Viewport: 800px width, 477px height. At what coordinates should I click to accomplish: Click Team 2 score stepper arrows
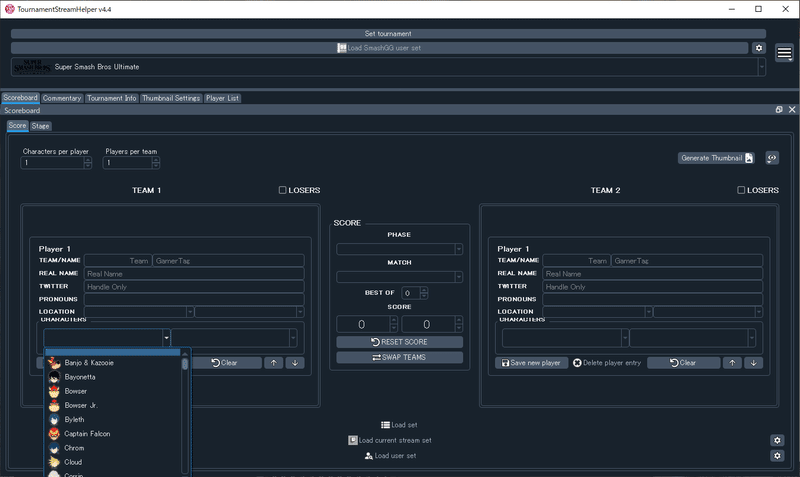coord(459,324)
